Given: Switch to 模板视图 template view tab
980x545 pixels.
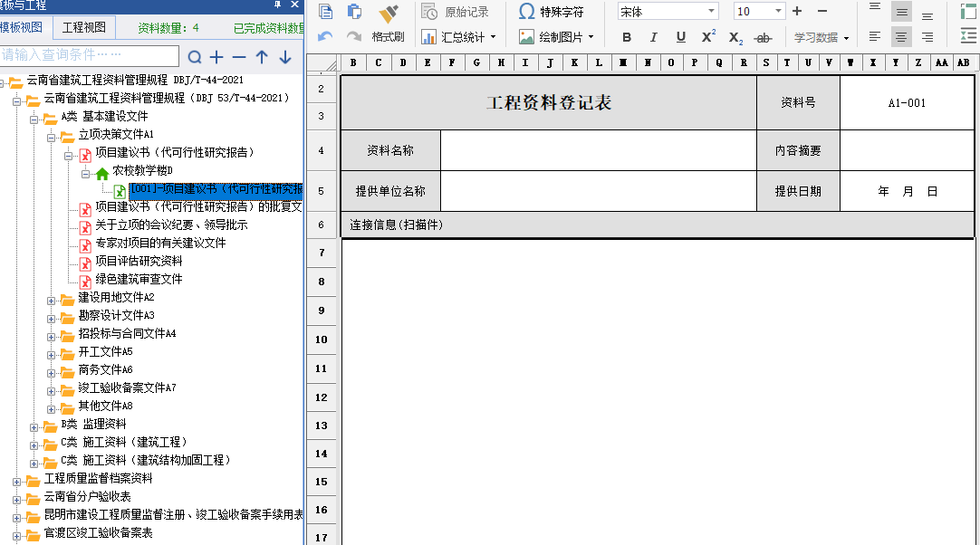Looking at the screenshot, I should pyautogui.click(x=22, y=27).
